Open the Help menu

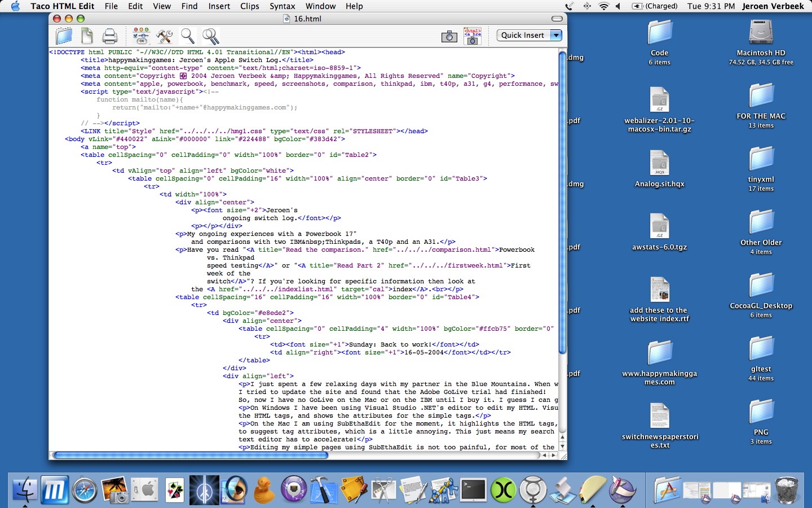click(354, 6)
